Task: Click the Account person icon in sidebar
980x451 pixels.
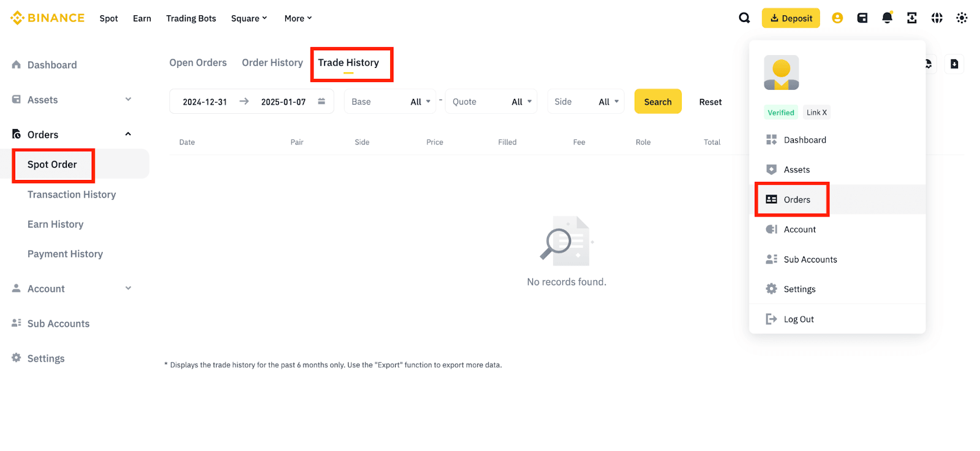Action: point(17,288)
